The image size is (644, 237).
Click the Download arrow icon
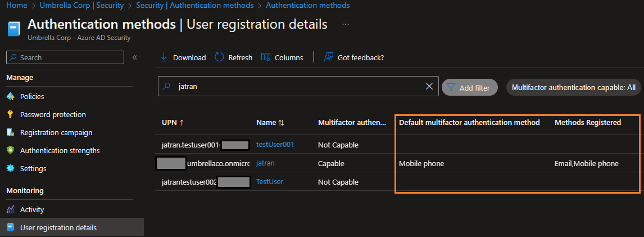[x=164, y=57]
